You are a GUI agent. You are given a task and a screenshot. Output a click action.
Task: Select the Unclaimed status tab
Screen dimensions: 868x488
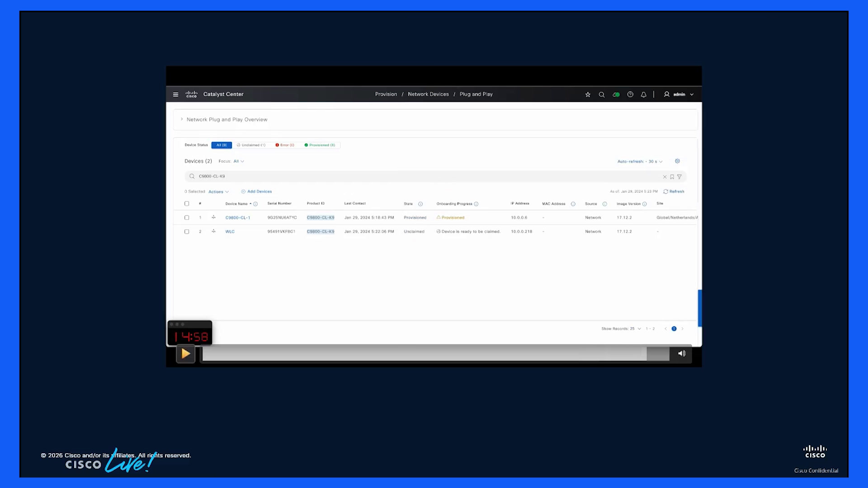(x=251, y=145)
